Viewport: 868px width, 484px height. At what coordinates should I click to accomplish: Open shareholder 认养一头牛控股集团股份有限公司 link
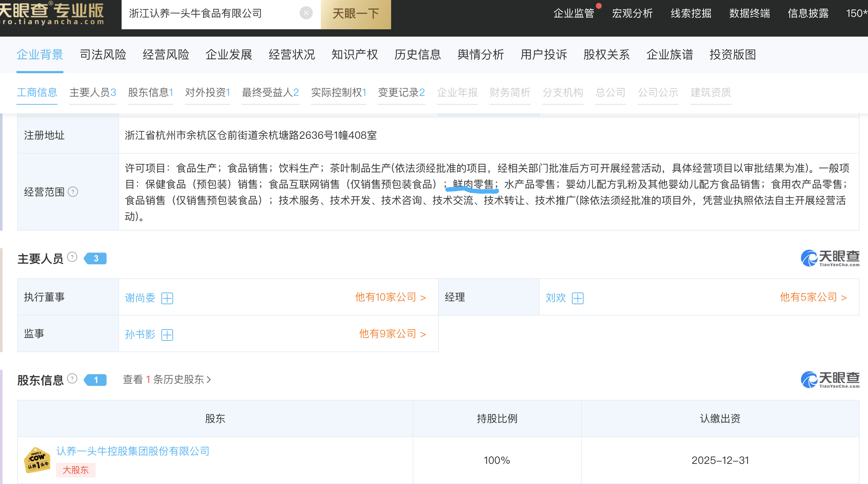133,451
